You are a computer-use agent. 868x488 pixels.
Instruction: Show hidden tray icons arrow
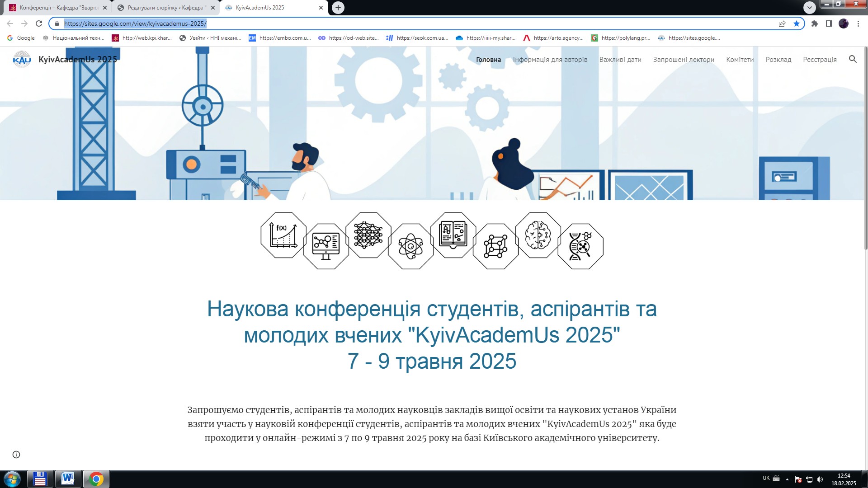[787, 479]
